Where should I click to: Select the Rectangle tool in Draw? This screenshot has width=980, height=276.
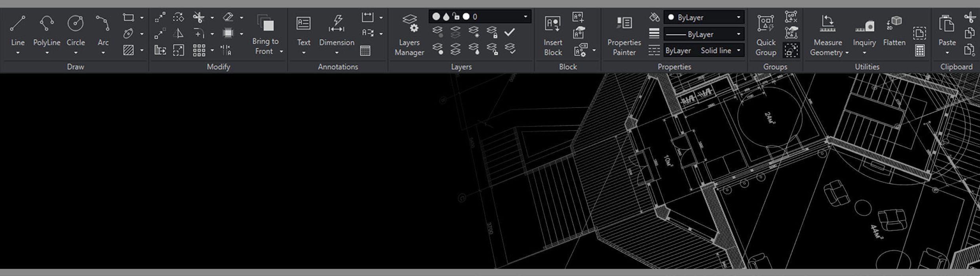[x=128, y=17]
